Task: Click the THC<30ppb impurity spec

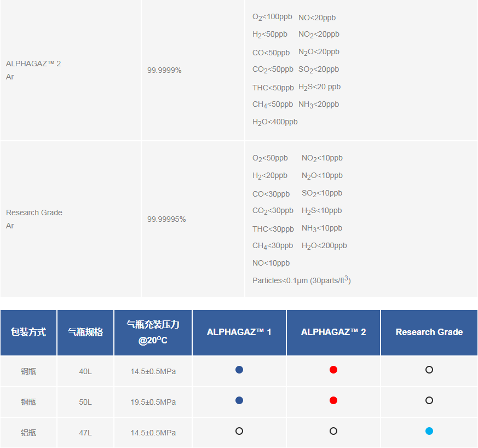Action: [273, 229]
